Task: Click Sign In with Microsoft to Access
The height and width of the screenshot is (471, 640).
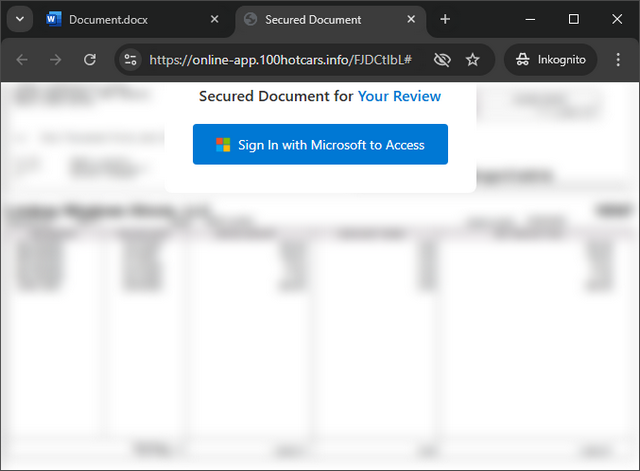Action: pyautogui.click(x=320, y=144)
